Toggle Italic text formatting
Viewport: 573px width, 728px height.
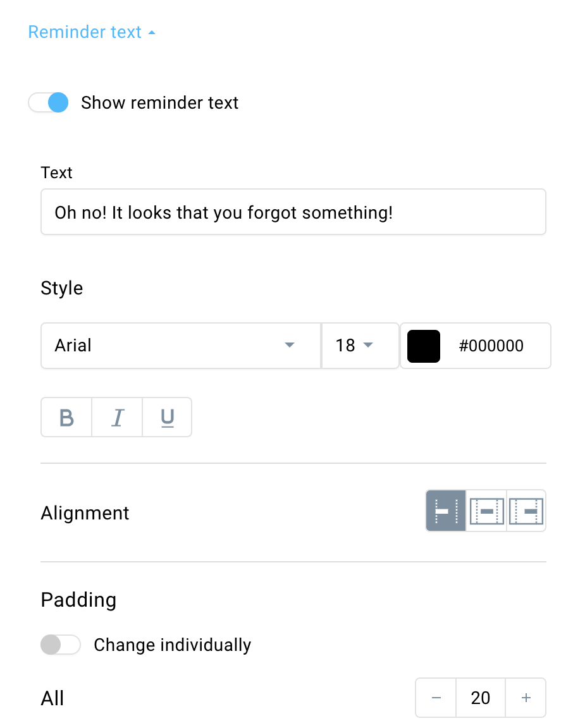tap(117, 417)
